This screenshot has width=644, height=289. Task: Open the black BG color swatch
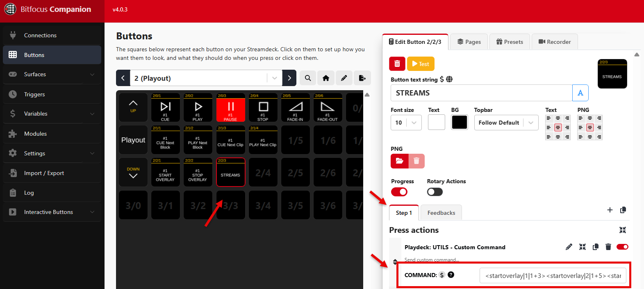pyautogui.click(x=460, y=122)
